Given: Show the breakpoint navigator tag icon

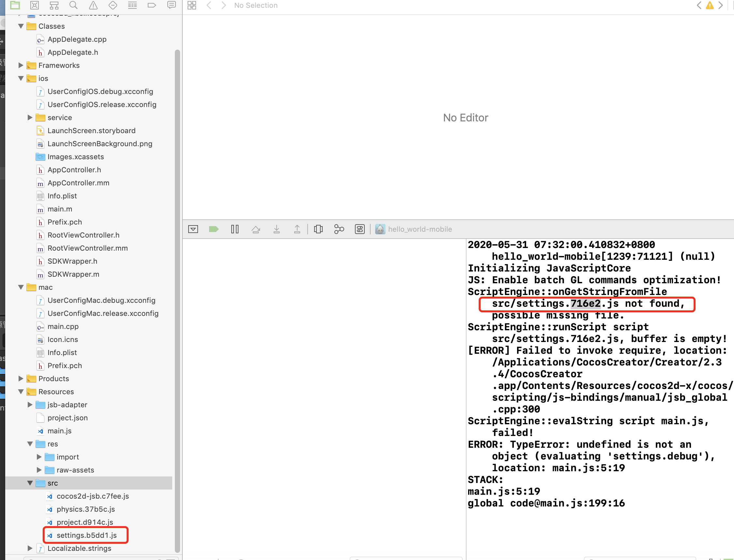Looking at the screenshot, I should (x=152, y=5).
